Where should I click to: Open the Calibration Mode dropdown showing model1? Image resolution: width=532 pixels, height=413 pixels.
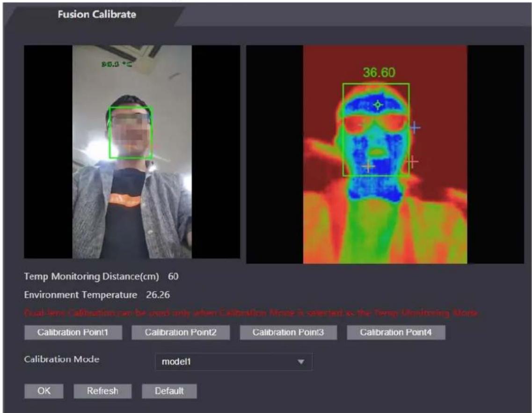coord(234,361)
